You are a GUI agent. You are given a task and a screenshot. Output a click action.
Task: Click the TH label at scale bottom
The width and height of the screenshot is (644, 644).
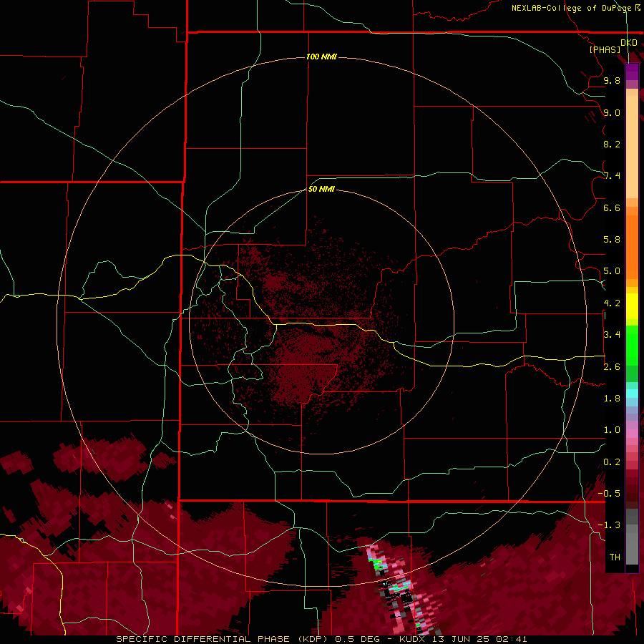(615, 557)
